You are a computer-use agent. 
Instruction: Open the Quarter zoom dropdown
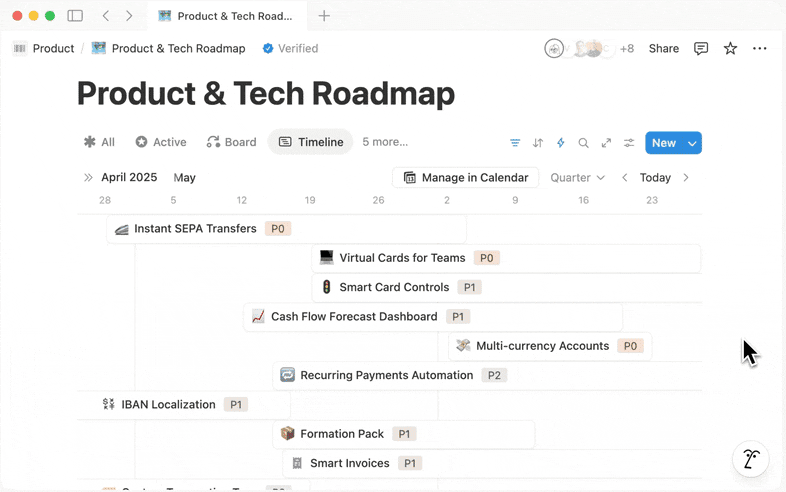tap(577, 178)
